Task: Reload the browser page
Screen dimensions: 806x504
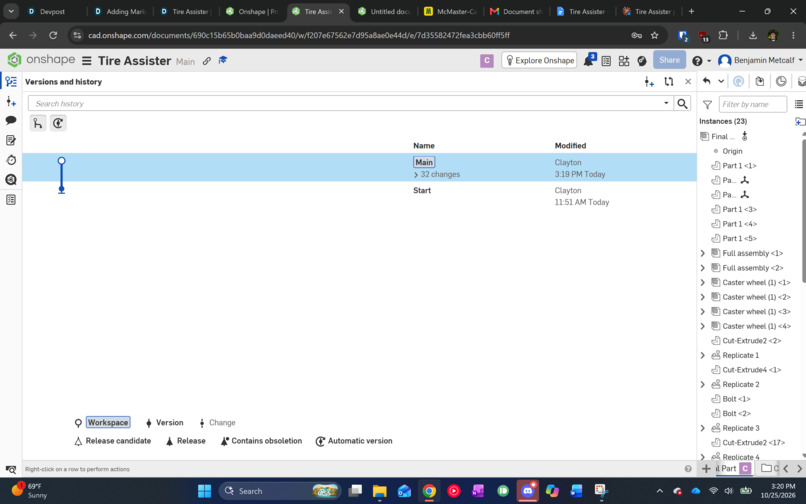Action: click(x=52, y=35)
